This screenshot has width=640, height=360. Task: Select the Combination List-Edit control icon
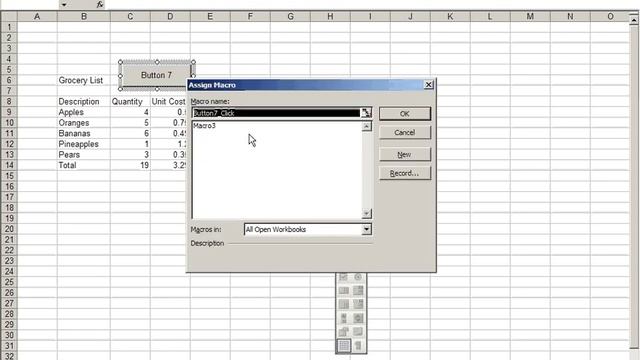pyautogui.click(x=343, y=304)
